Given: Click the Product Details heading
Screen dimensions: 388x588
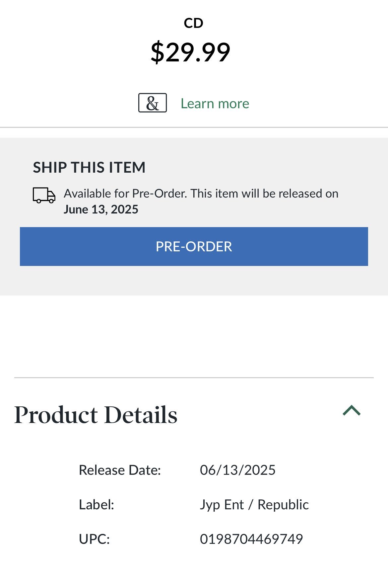Looking at the screenshot, I should pyautogui.click(x=96, y=415).
